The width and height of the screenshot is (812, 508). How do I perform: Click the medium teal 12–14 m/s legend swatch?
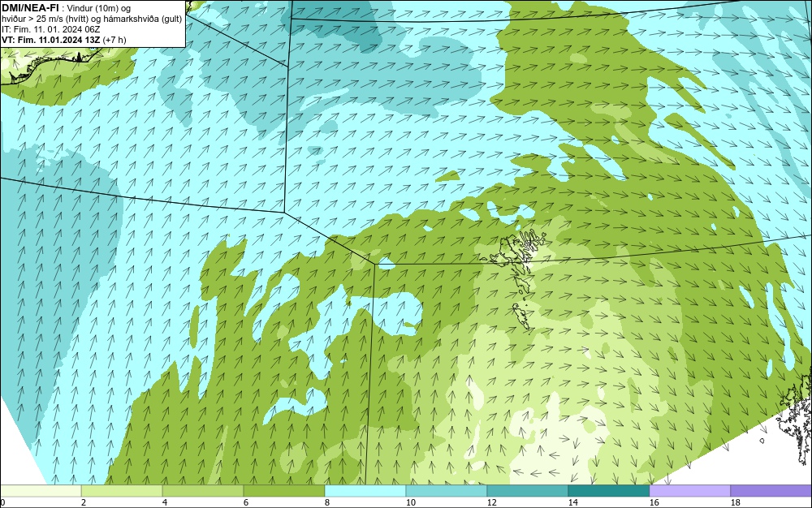click(x=527, y=491)
